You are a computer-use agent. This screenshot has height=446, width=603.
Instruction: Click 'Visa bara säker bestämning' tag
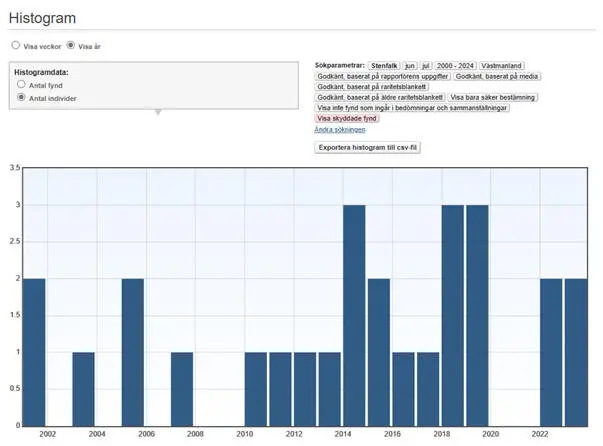(493, 97)
